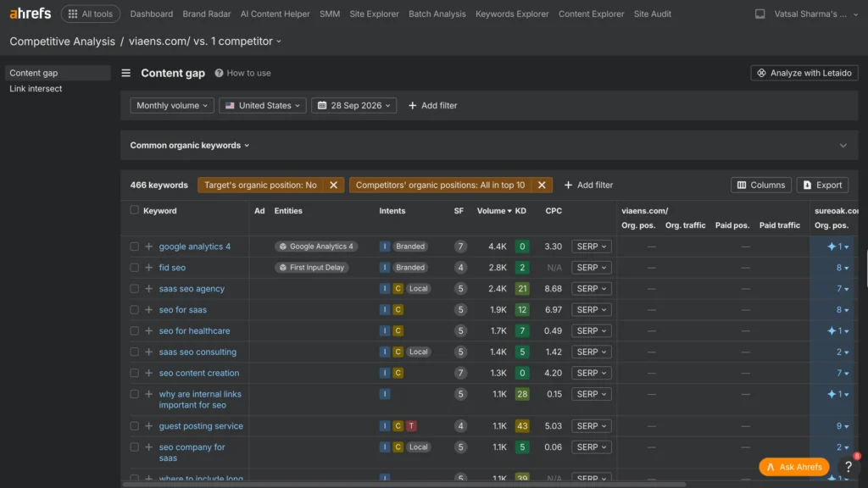Click the First Input Delay entity tag
Viewport: 868px width, 488px height.
312,267
